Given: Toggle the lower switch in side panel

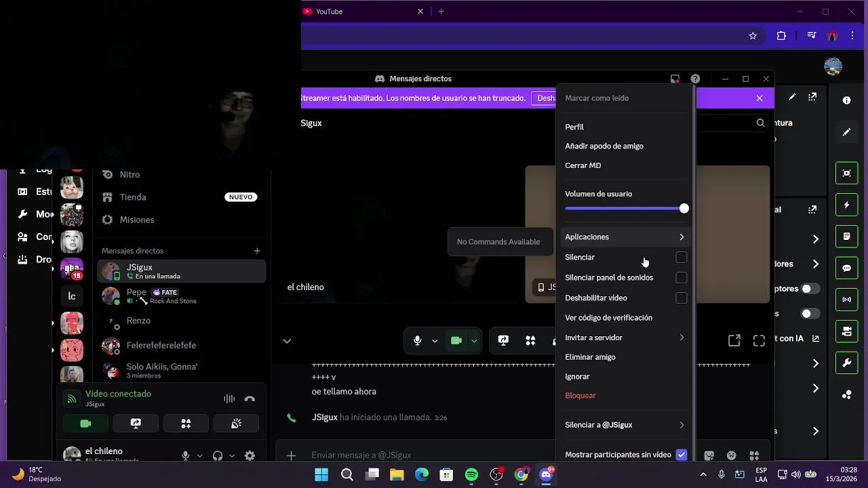Looking at the screenshot, I should [x=810, y=314].
